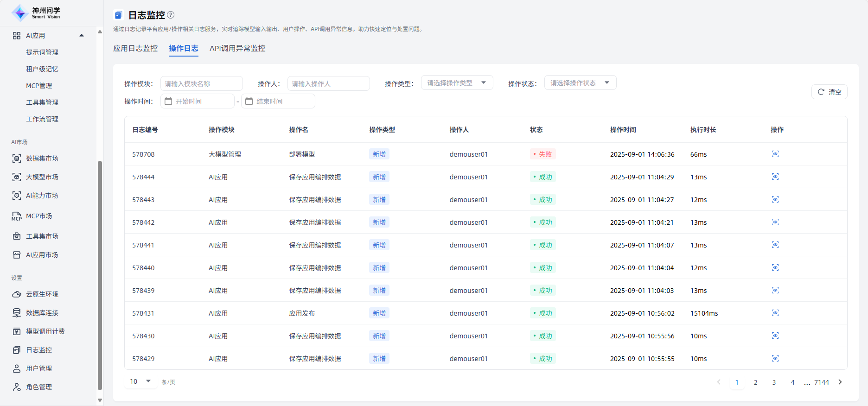Click the sidebar vertical scrollbar thumb
Image resolution: width=868 pixels, height=406 pixels.
pos(100,276)
